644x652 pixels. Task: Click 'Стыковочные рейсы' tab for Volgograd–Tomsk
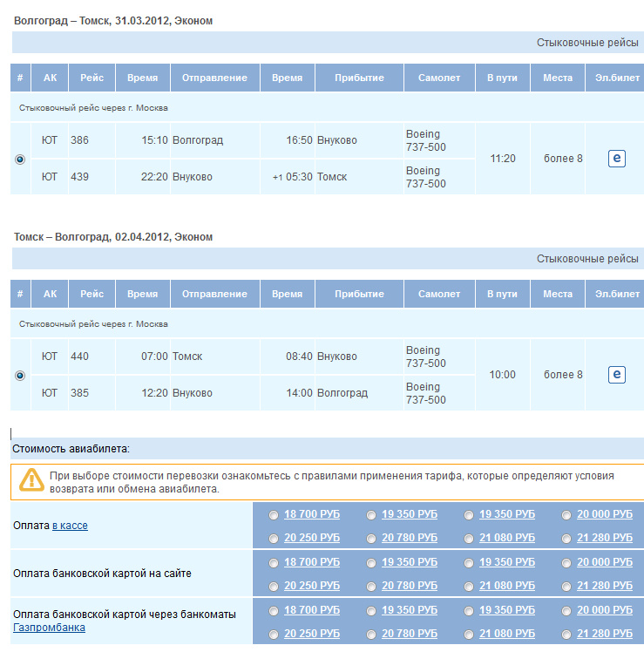(x=587, y=43)
